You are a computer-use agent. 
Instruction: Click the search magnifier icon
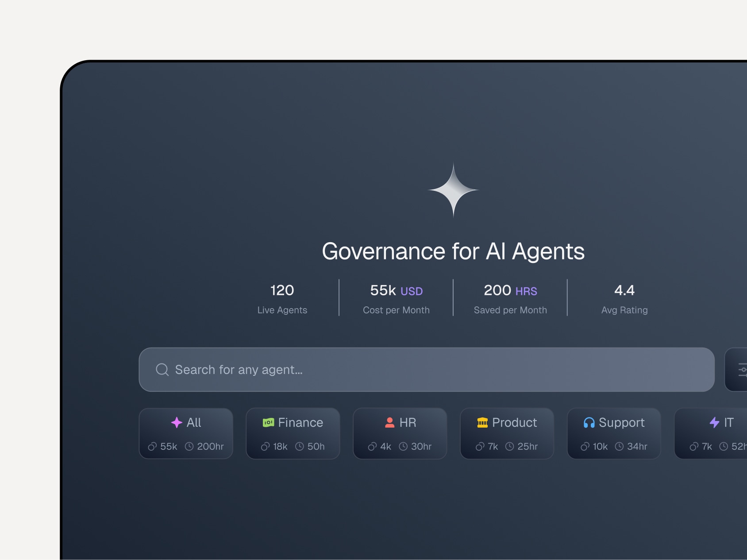tap(162, 370)
